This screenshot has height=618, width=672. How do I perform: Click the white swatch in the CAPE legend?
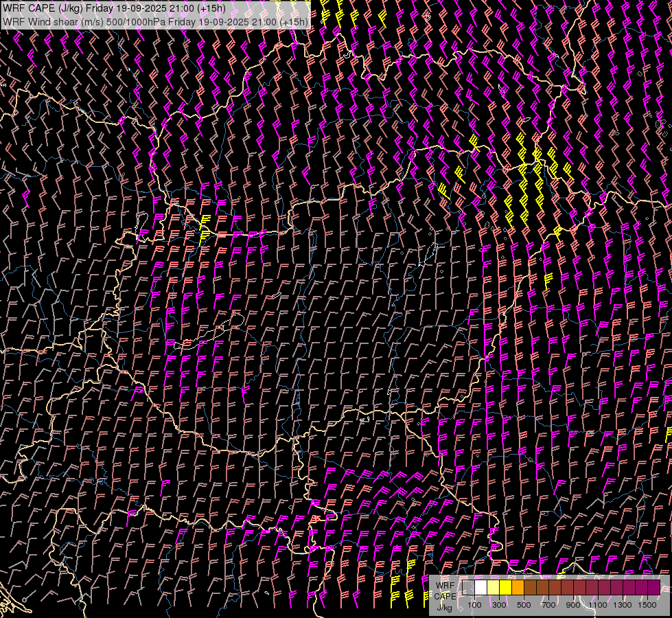[x=481, y=588]
